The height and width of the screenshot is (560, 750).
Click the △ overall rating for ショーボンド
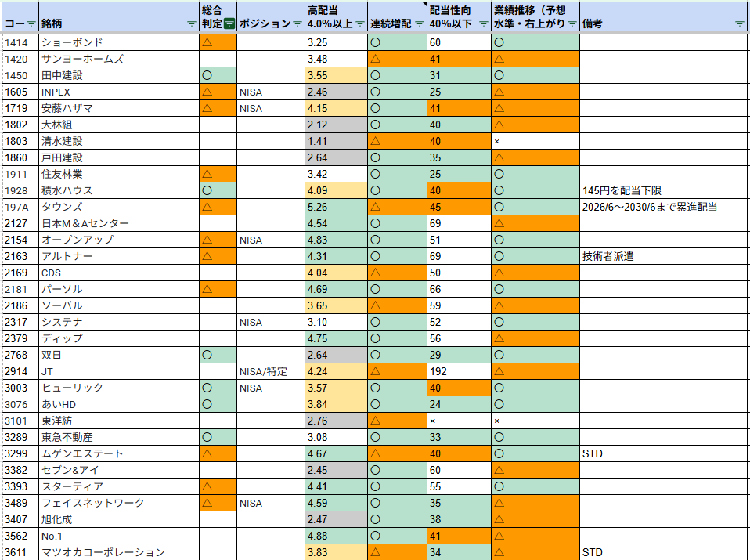218,42
